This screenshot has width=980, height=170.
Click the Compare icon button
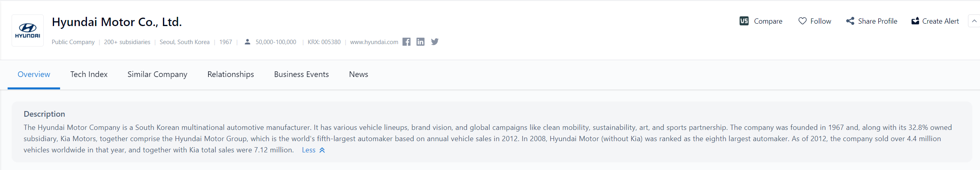click(744, 21)
